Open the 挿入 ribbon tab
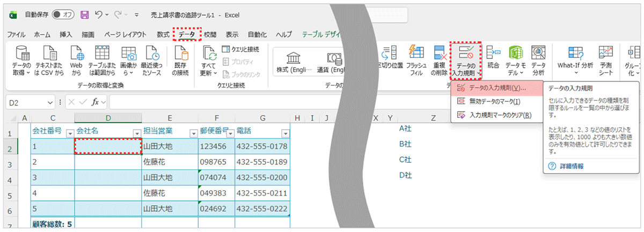This screenshot has height=232, width=644. click(66, 34)
